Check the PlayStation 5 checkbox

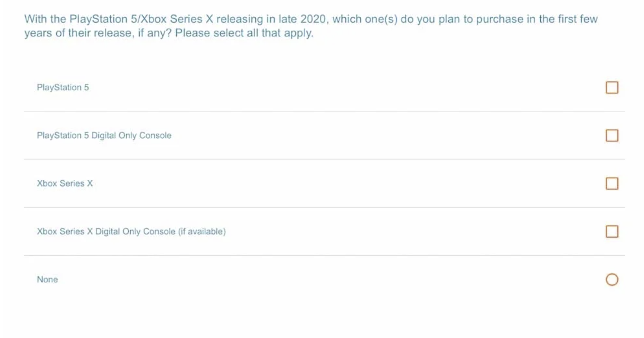coord(612,87)
